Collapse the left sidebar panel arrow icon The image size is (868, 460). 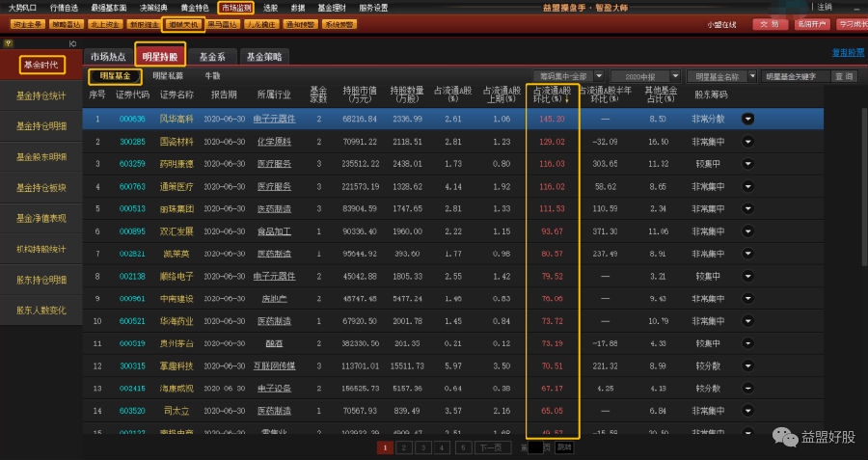coord(72,43)
